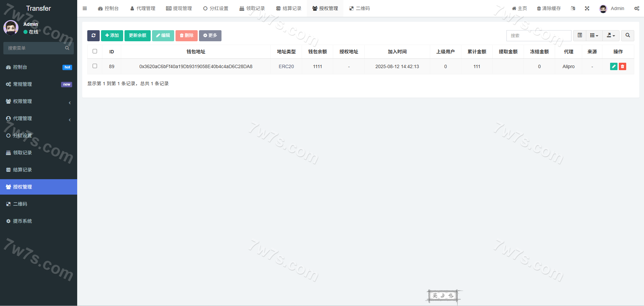Click the green edit pencil icon in row 89
This screenshot has height=306, width=644.
coord(613,66)
